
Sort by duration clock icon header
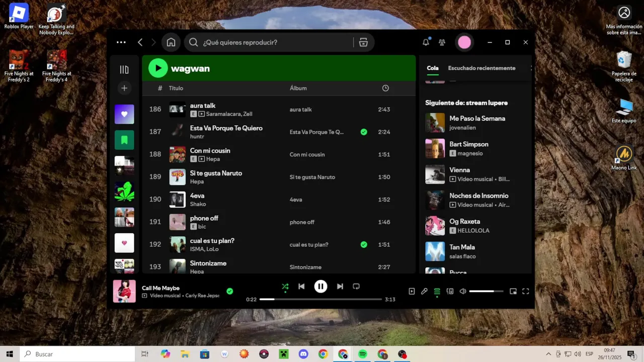coord(385,88)
